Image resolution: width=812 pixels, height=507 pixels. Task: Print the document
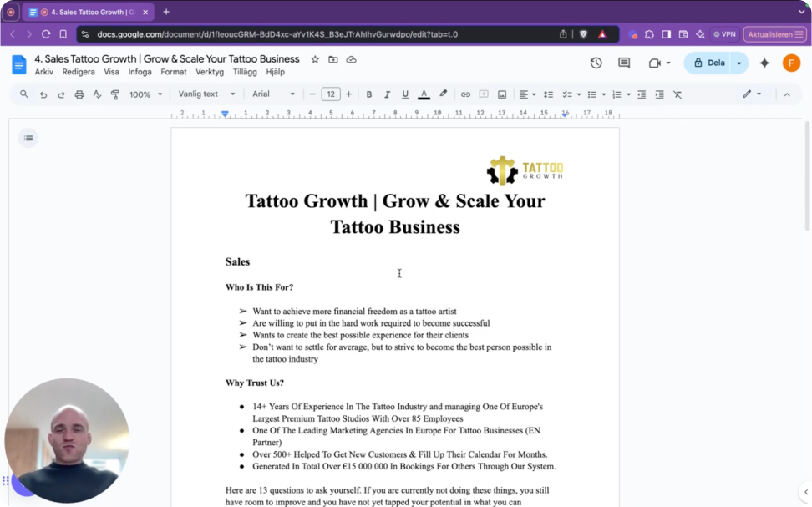[x=79, y=94]
